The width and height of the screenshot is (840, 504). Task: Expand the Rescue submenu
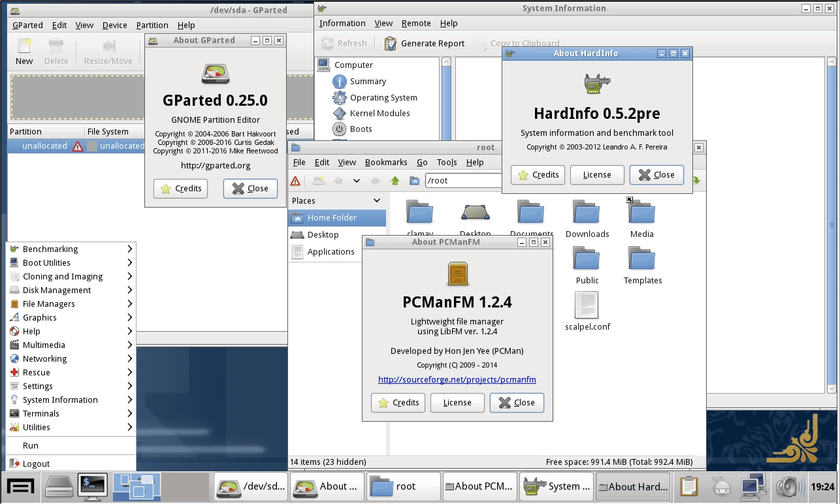click(71, 372)
